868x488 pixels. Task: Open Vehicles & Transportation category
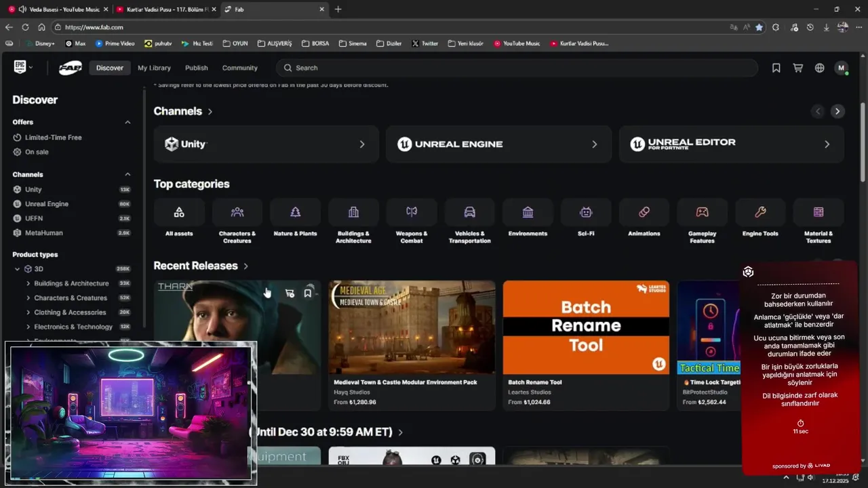point(469,212)
